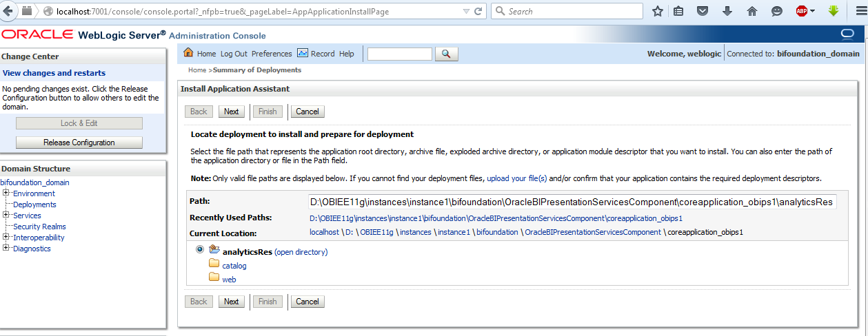Click the Interoperability tree label
This screenshot has width=868, height=336.
[x=39, y=238]
